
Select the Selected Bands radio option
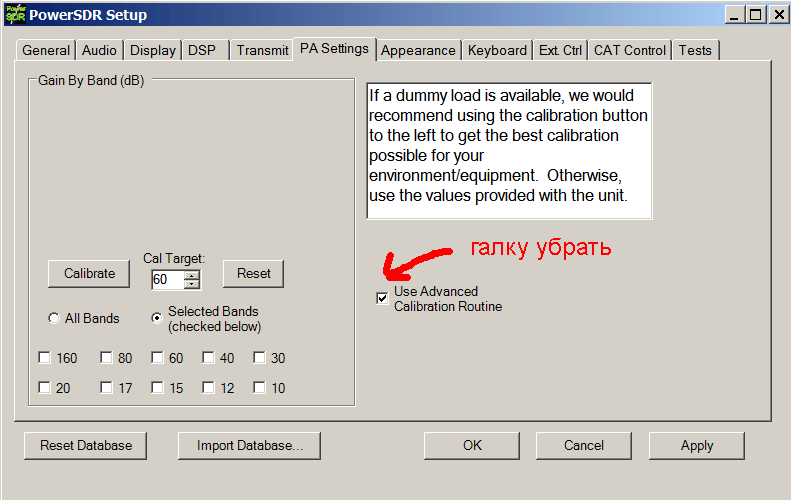pyautogui.click(x=157, y=319)
